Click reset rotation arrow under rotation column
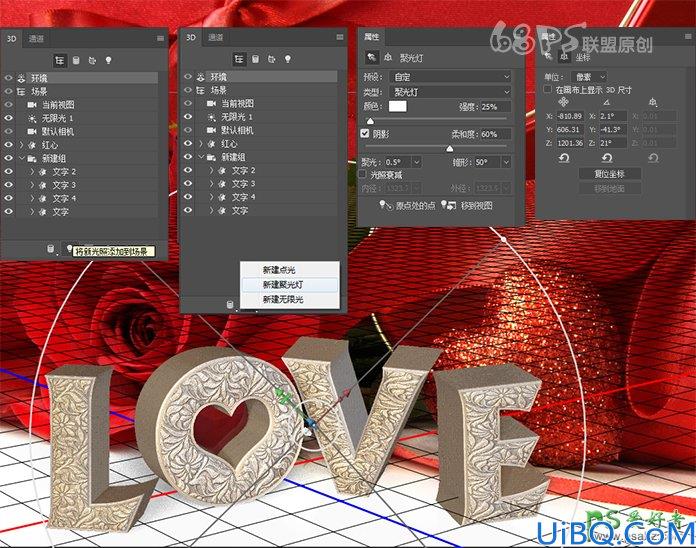 pyautogui.click(x=607, y=158)
